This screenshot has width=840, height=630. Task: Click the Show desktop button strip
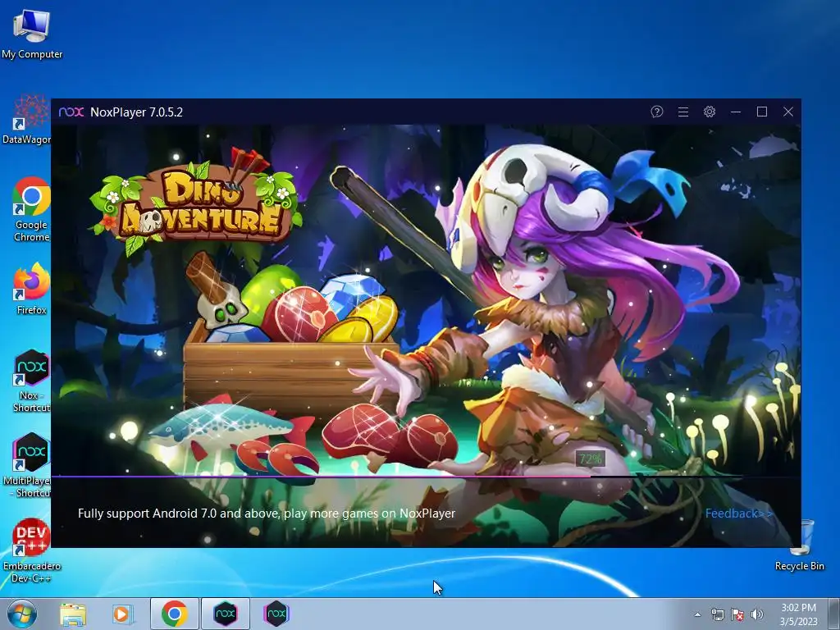click(x=834, y=614)
